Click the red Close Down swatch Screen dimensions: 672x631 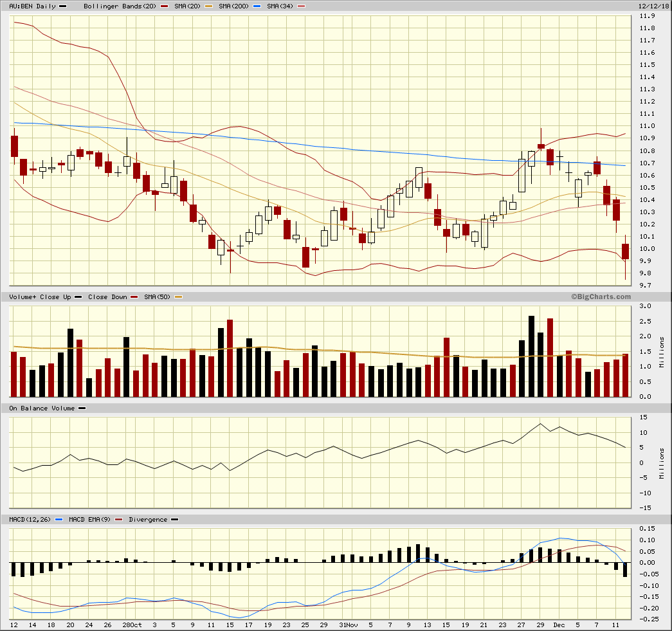[134, 297]
